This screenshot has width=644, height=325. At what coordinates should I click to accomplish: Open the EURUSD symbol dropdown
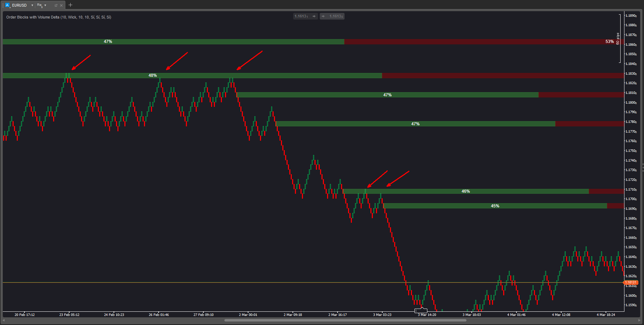(x=32, y=5)
